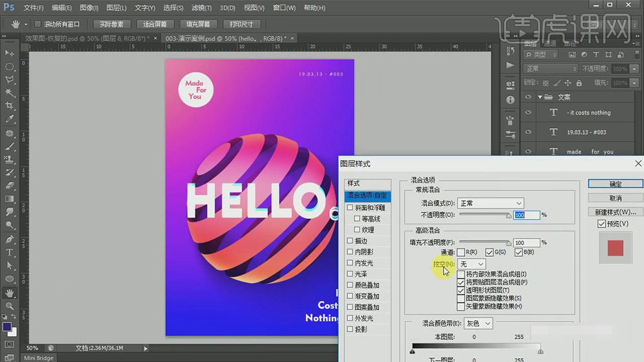Enable the R channel checkbox
Image resolution: width=644 pixels, height=362 pixels.
coord(461,252)
